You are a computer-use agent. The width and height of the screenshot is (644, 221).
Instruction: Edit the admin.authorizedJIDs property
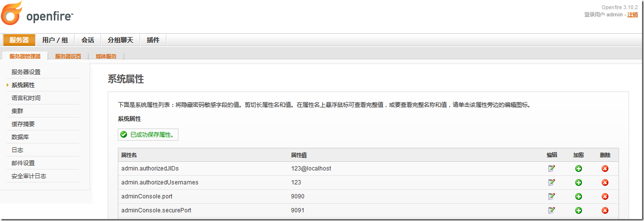click(x=552, y=169)
